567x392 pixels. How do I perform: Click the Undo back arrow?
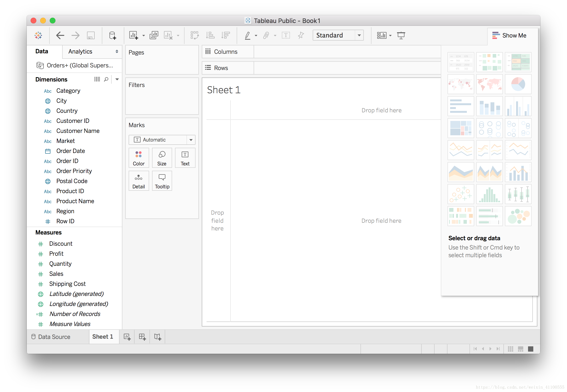coord(60,35)
